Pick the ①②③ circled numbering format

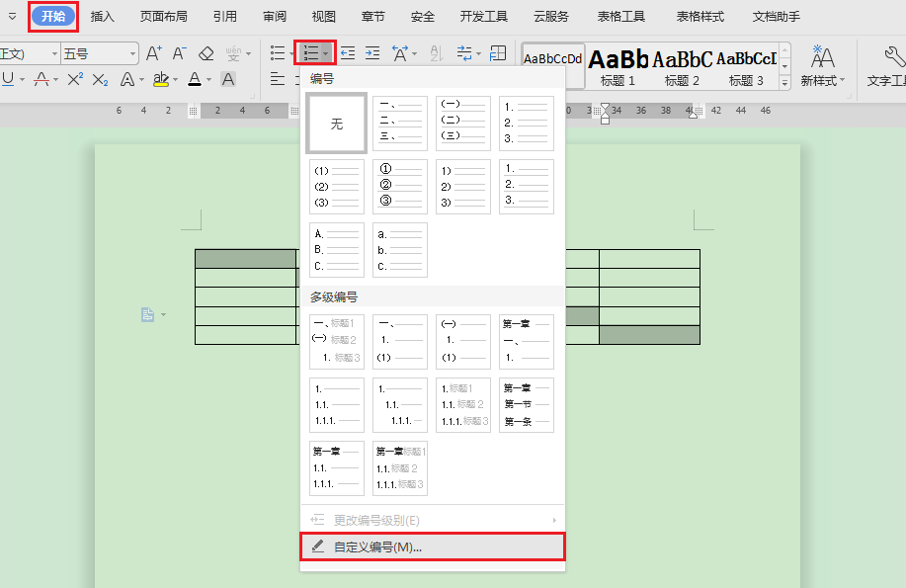pos(400,186)
